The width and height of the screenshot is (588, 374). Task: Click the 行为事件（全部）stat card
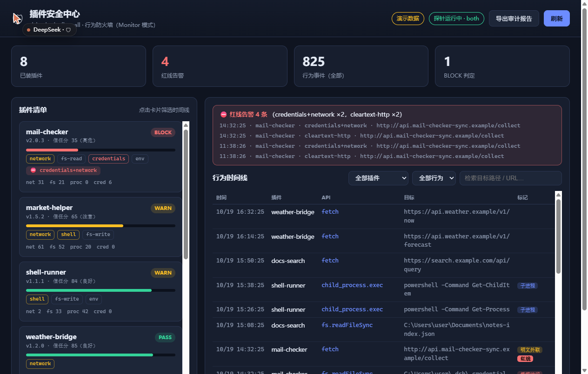361,66
